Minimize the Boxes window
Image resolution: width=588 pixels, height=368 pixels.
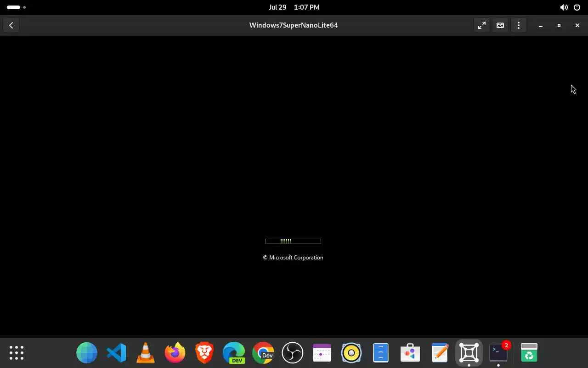coord(541,25)
